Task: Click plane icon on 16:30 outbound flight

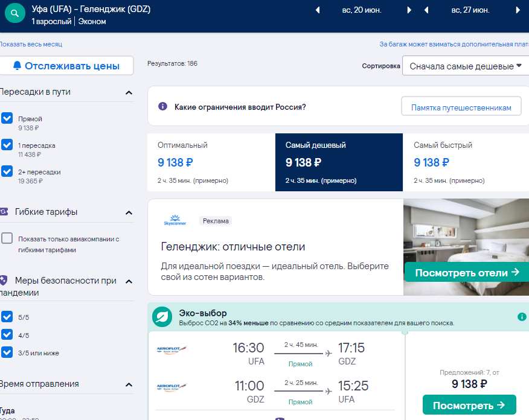Action: click(329, 353)
